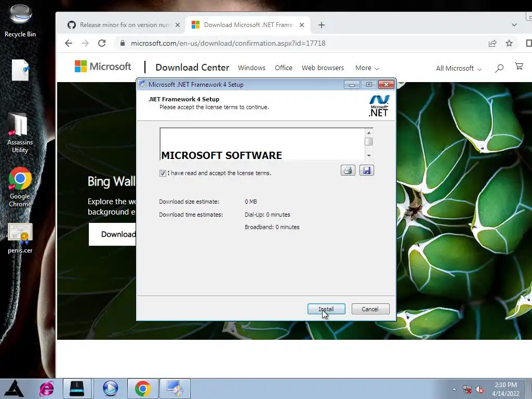Close the Download Microsoft .NET tab
This screenshot has width=532, height=399.
302,25
